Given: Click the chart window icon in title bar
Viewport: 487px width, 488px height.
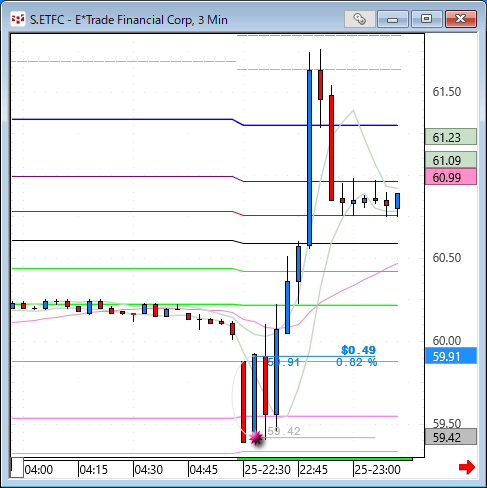Looking at the screenshot, I should tap(18, 19).
